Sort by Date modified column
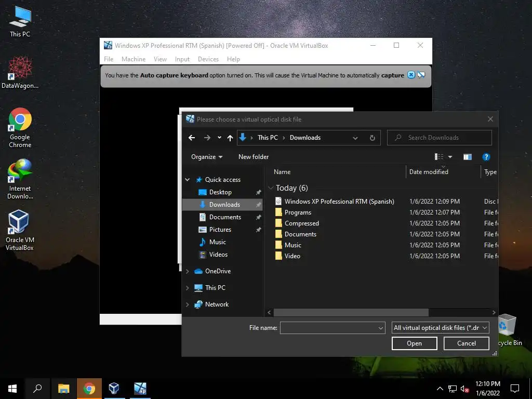Screen dimensions: 532x399 point(429,171)
